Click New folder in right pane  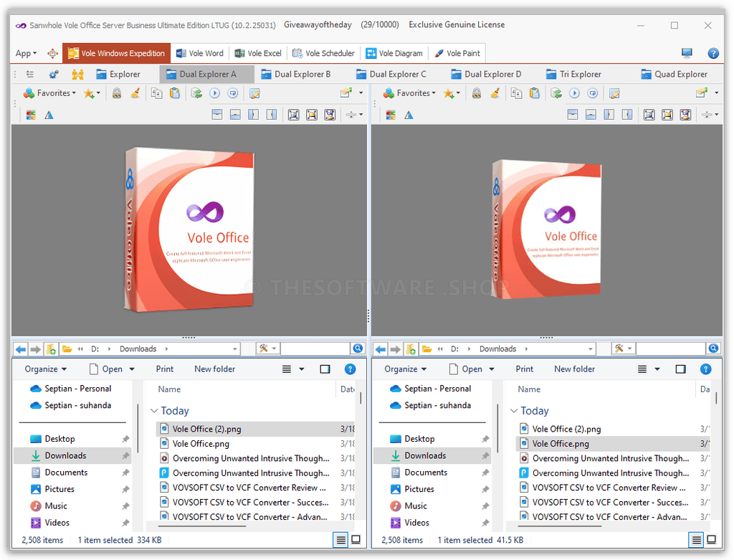point(574,369)
